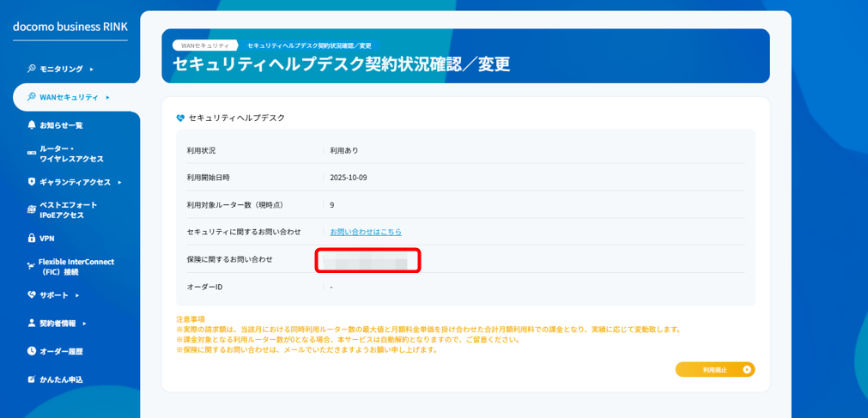Click the clock icon beside オーダー履歴
Image resolution: width=868 pixels, height=418 pixels.
point(32,351)
